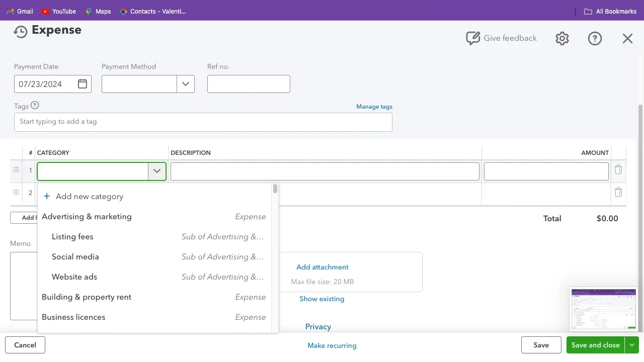Select the Advertising & marketing category
Image resolution: width=644 pixels, height=362 pixels.
click(87, 216)
